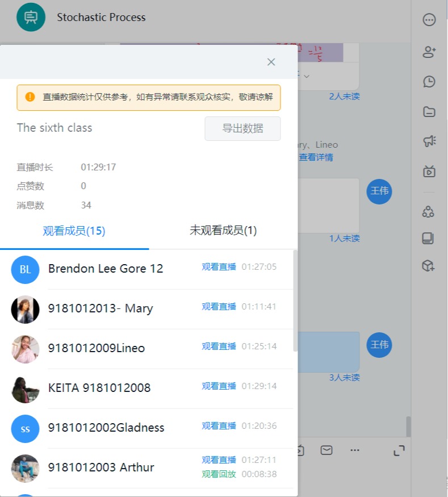Close the live statistics panel
The width and height of the screenshot is (448, 497).
coord(271,62)
